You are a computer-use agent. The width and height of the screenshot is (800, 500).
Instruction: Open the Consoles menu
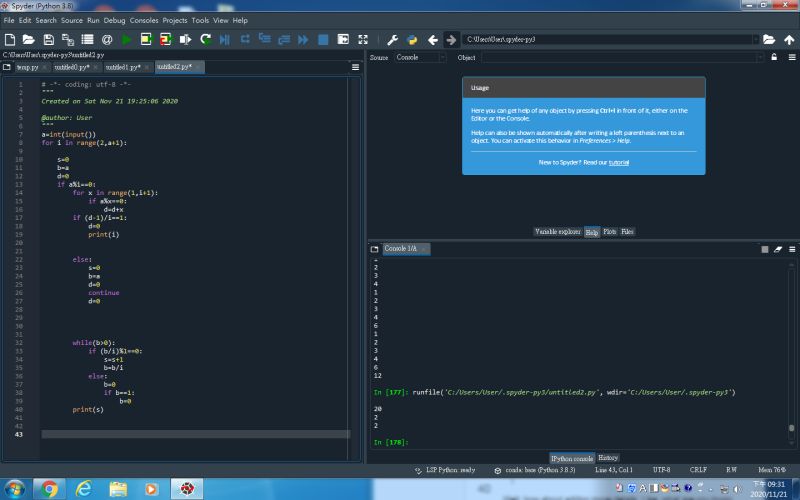coord(144,20)
